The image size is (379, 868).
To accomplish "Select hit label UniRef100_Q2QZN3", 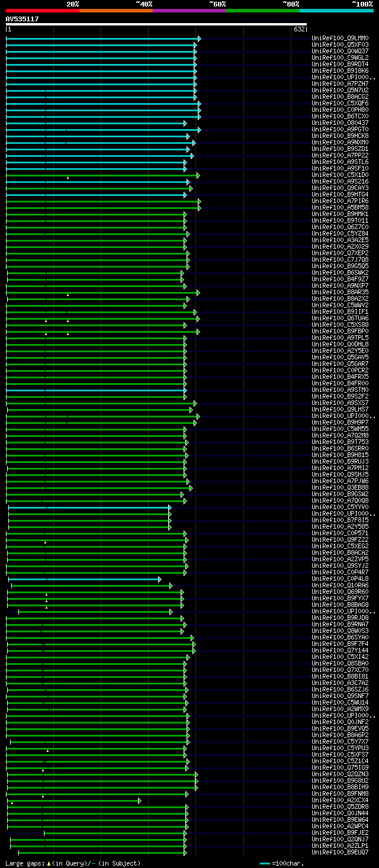I will pyautogui.click(x=340, y=774).
